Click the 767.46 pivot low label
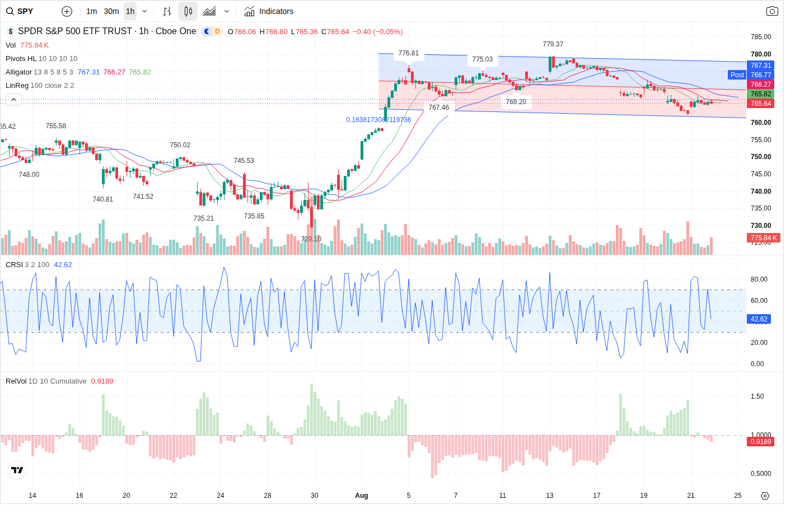Viewport: 795px width, 532px height. [x=439, y=108]
